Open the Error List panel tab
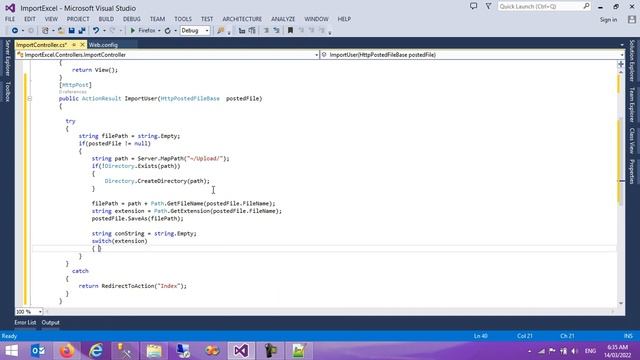 coord(25,322)
